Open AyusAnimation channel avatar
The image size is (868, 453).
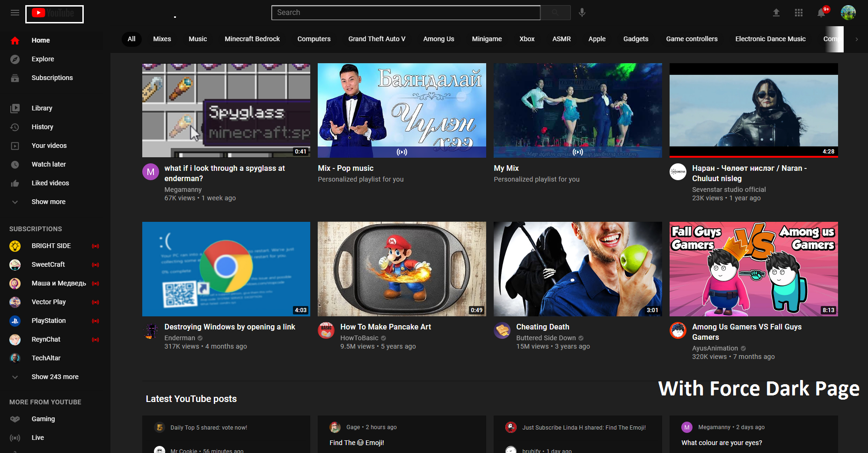678,330
